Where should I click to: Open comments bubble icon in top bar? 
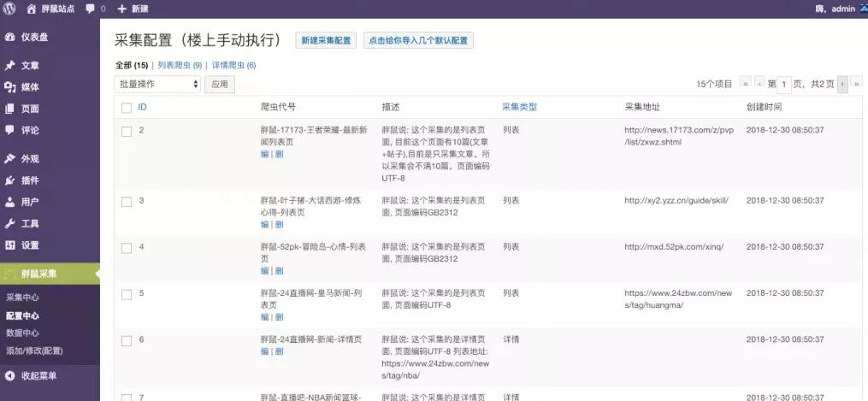coord(91,9)
